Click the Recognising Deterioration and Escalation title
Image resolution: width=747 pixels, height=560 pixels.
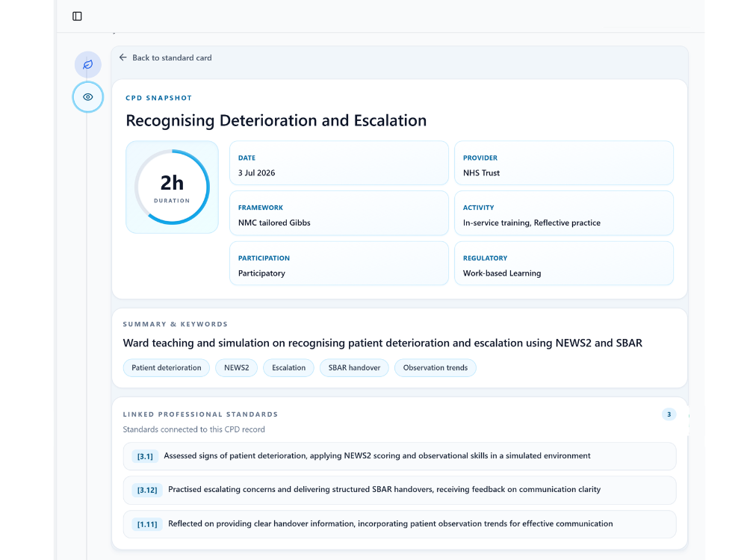point(276,120)
